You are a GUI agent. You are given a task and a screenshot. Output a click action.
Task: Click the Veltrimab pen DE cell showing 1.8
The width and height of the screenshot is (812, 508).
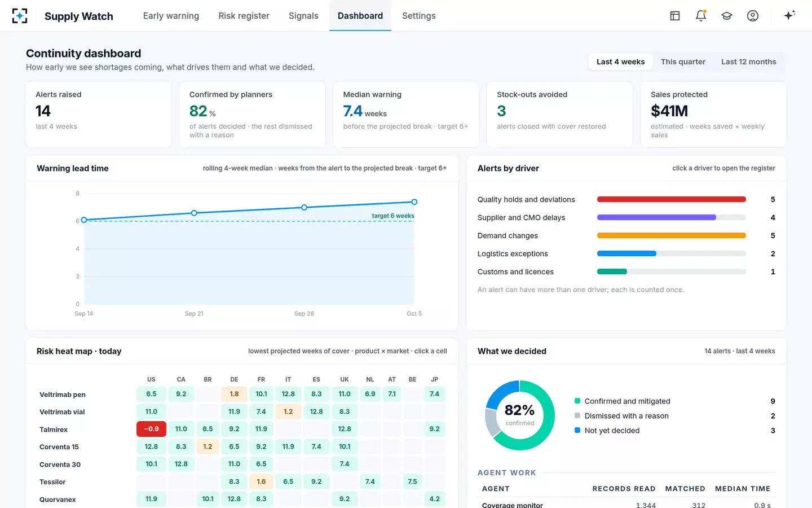point(234,394)
